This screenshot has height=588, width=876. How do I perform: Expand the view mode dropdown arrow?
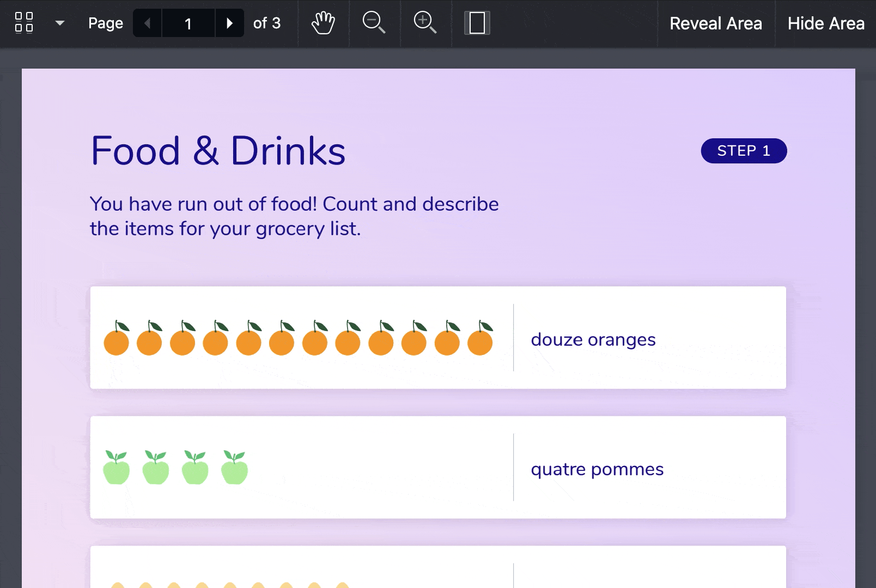(x=60, y=23)
